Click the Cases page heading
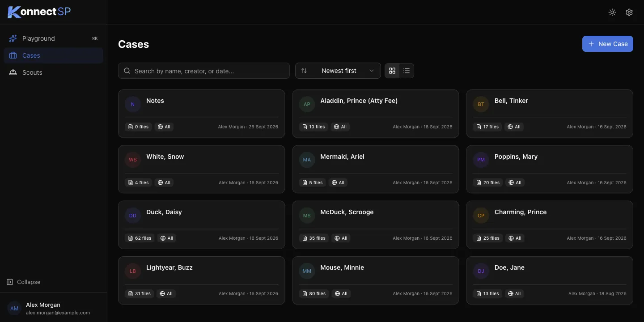644x322 pixels. [x=133, y=44]
